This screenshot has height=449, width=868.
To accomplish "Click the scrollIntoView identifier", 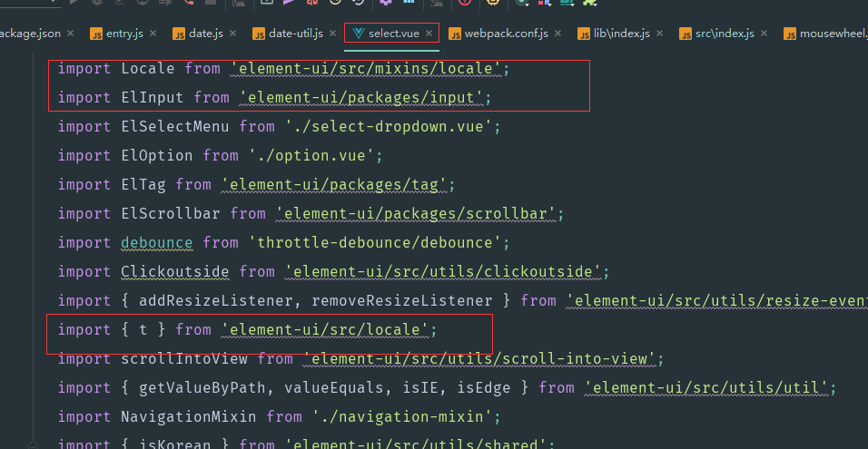I will 183,359.
